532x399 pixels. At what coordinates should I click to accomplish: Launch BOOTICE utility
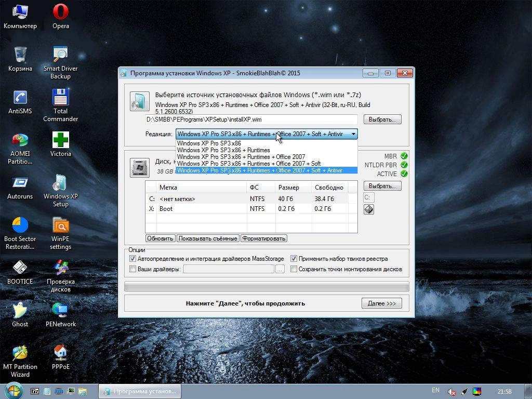click(20, 272)
